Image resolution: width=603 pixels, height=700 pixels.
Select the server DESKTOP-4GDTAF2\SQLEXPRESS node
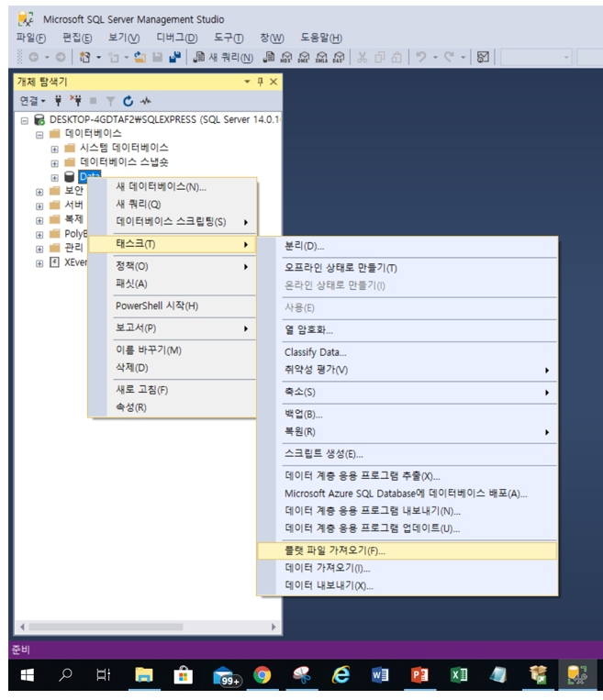[164, 119]
